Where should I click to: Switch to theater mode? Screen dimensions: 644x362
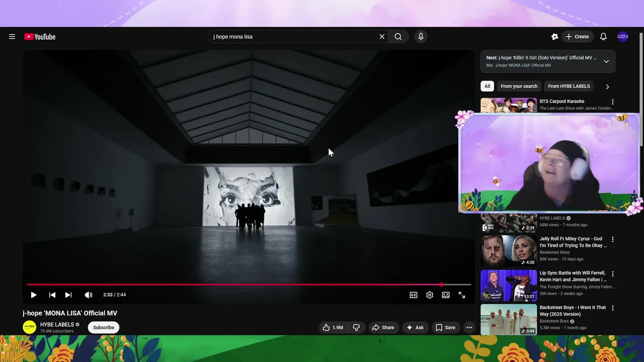[446, 295]
